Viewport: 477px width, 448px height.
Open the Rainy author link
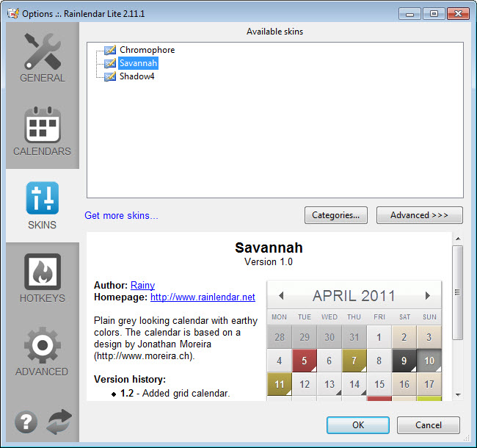(142, 285)
